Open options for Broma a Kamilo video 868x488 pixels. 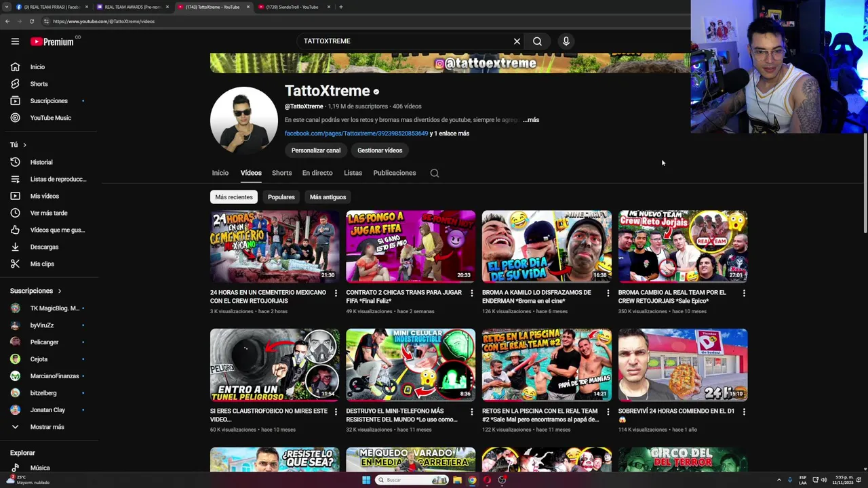pos(608,293)
